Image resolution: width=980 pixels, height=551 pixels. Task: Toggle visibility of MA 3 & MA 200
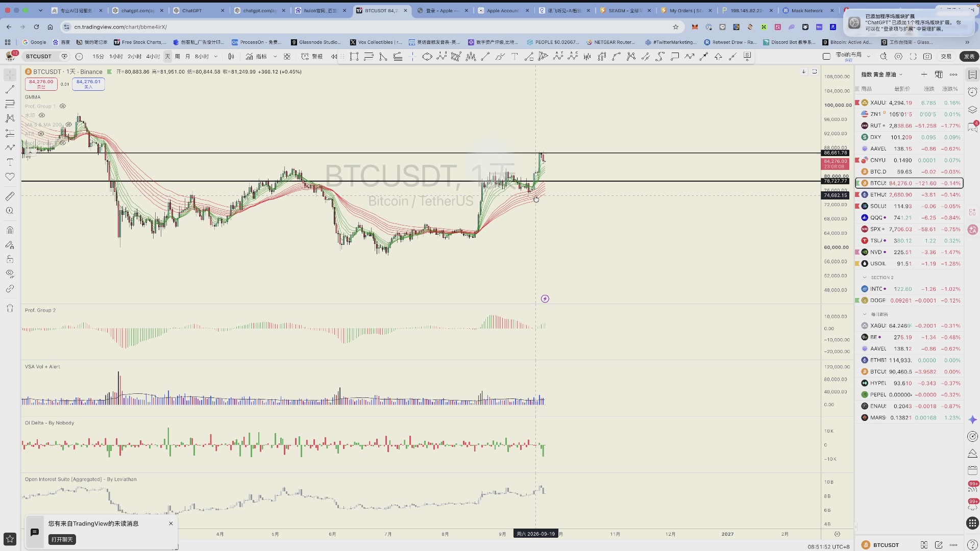point(68,124)
